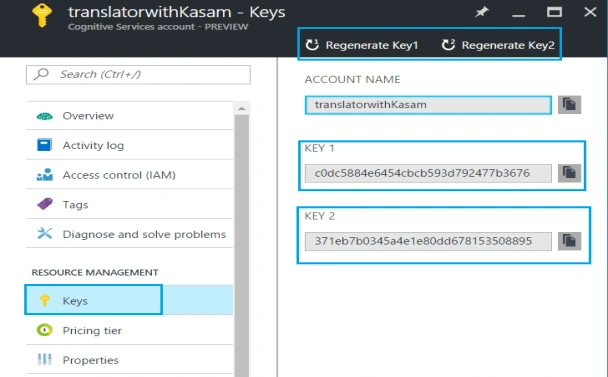
Task: Click the magnifier icon in search box
Action: (41, 74)
